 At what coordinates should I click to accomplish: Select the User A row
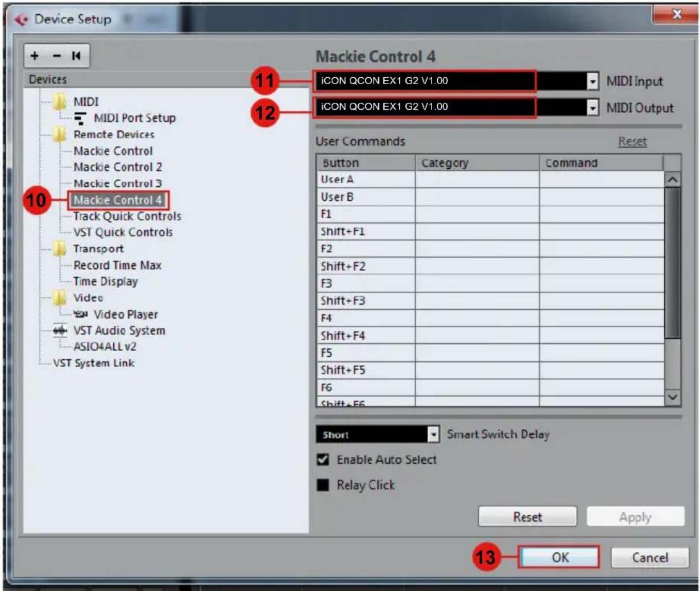click(x=490, y=180)
